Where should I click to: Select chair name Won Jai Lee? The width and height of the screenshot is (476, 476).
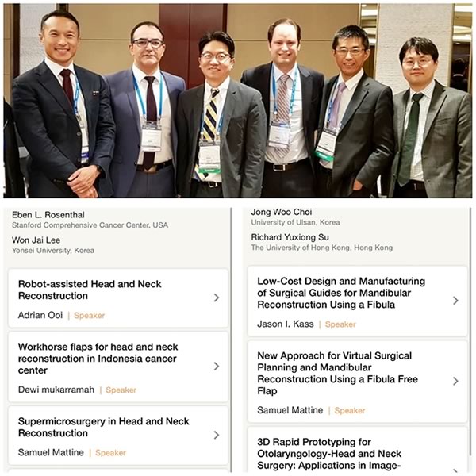tap(36, 240)
